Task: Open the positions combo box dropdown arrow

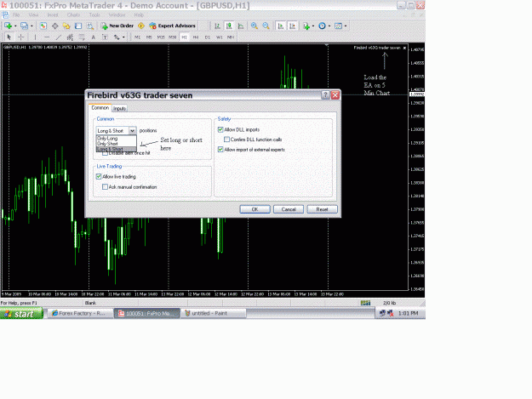Action: [x=132, y=130]
